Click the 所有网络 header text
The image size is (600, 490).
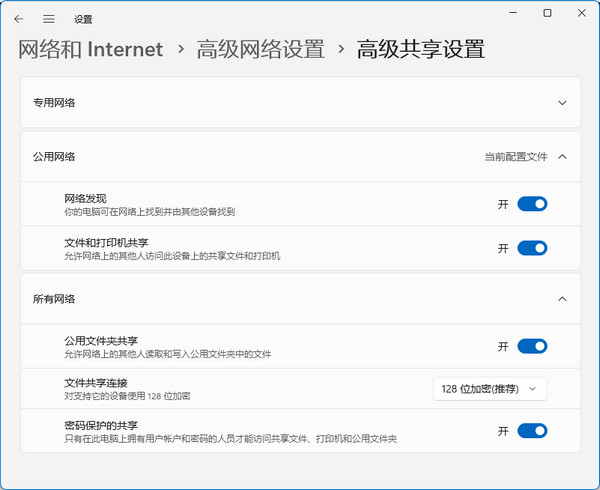tap(54, 299)
